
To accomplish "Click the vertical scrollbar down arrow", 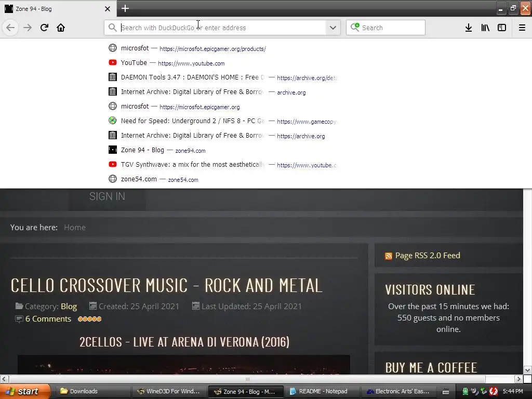I will tap(527, 370).
